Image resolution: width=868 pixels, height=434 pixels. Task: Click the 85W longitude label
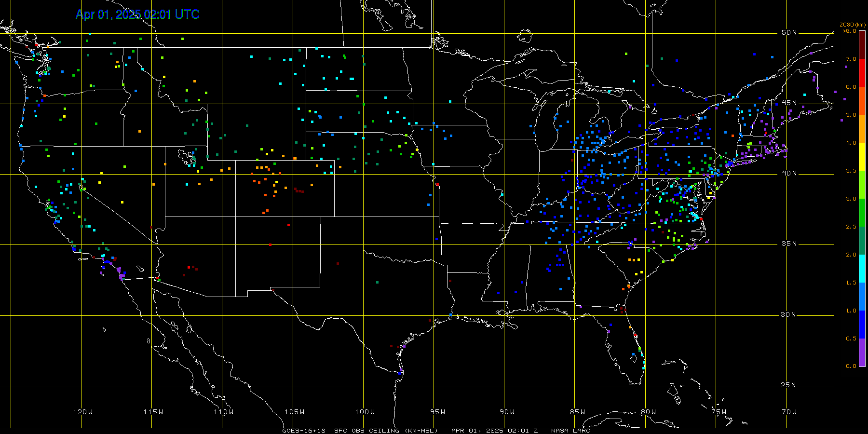coord(578,412)
